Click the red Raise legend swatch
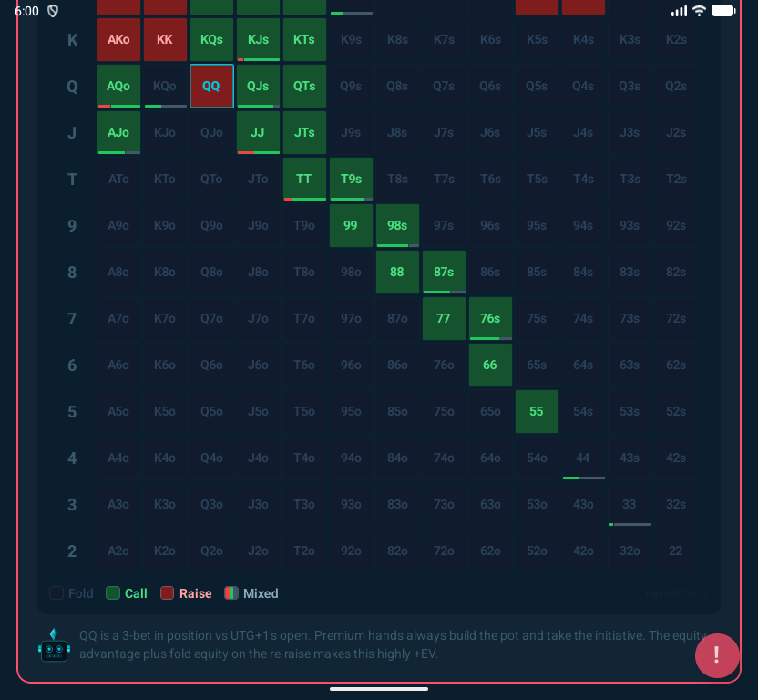Image resolution: width=758 pixels, height=700 pixels. (168, 593)
